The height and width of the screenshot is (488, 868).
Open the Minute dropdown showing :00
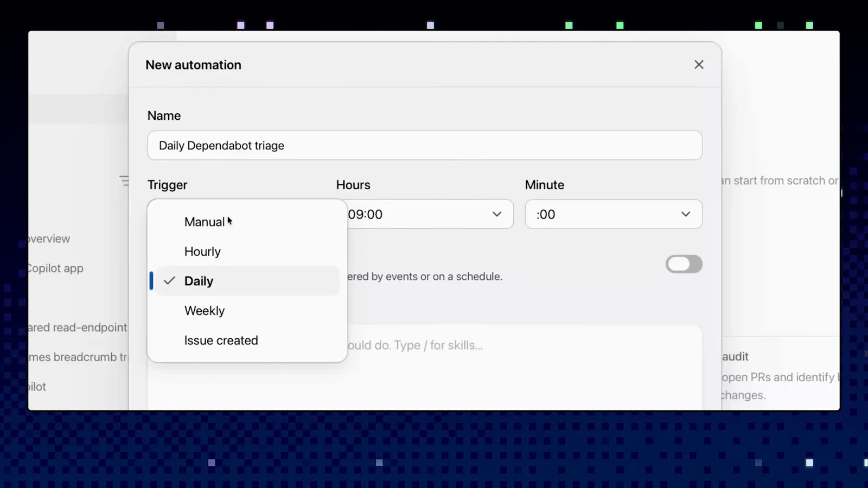[x=614, y=214]
